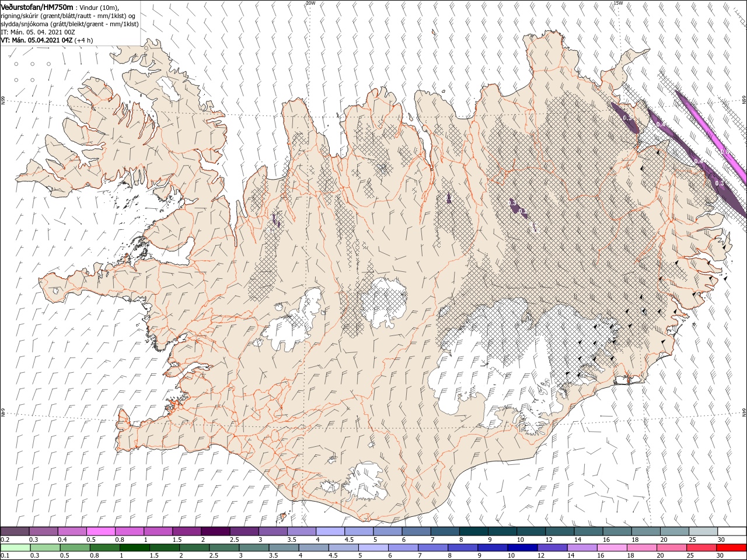Click the bright pink 0.5 legend swatch
The height and width of the screenshot is (560, 747).
coord(100,531)
